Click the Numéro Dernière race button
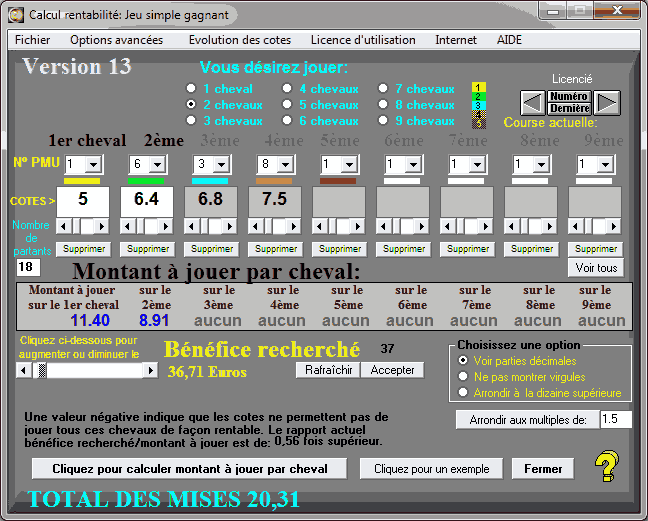 click(569, 102)
